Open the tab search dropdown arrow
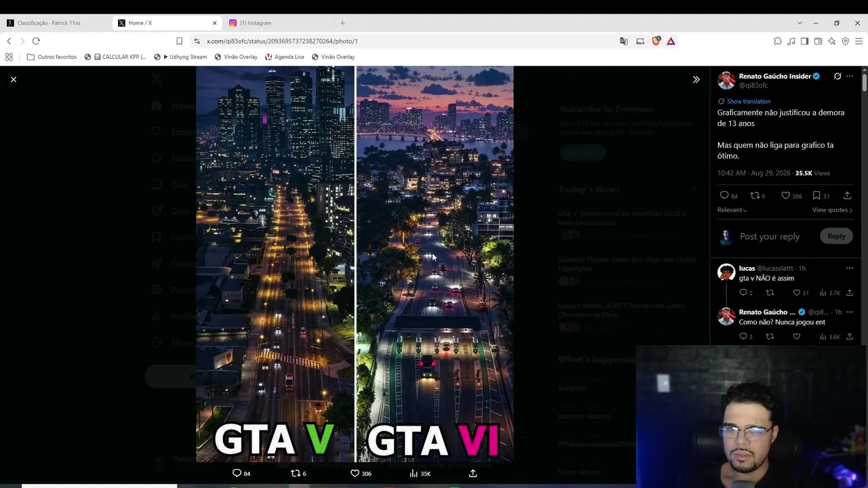 (x=799, y=23)
